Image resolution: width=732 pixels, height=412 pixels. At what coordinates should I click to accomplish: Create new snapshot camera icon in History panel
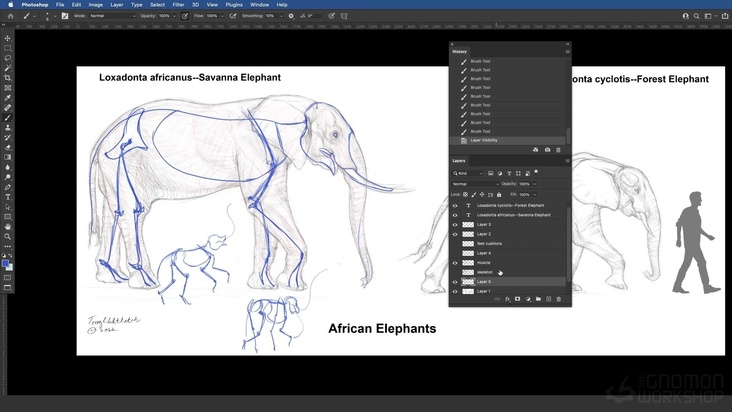pyautogui.click(x=547, y=150)
